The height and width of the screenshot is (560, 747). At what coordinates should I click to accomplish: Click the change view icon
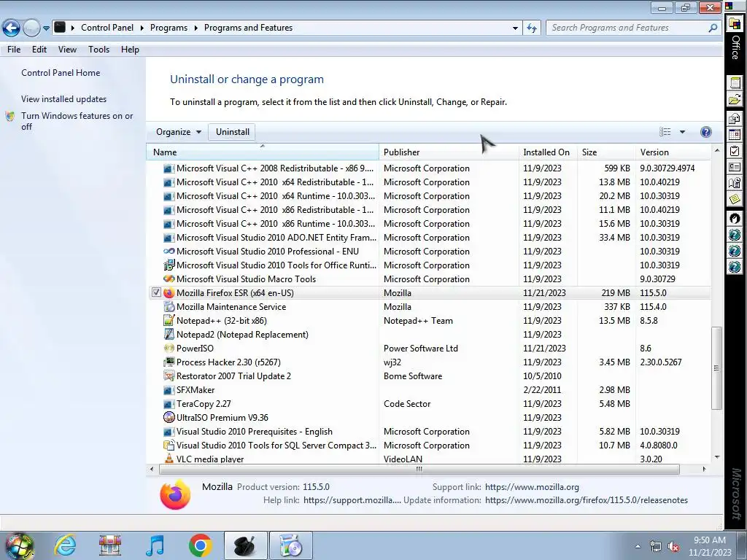click(665, 132)
